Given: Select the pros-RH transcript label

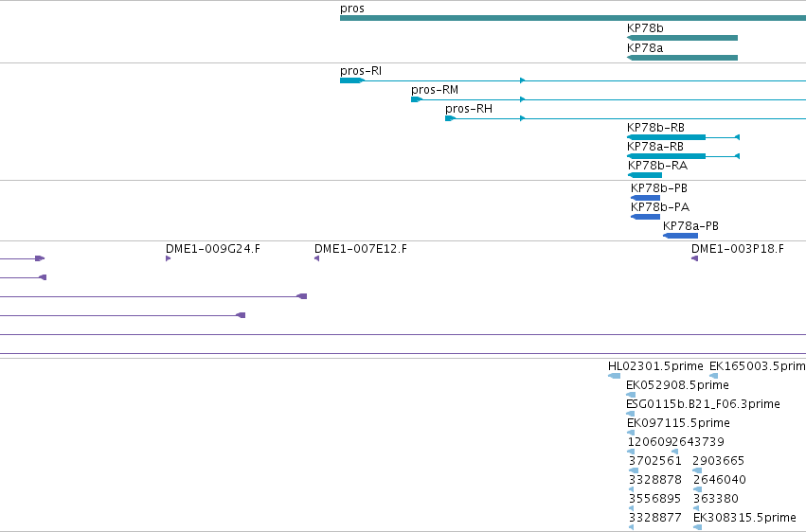Looking at the screenshot, I should coord(468,109).
